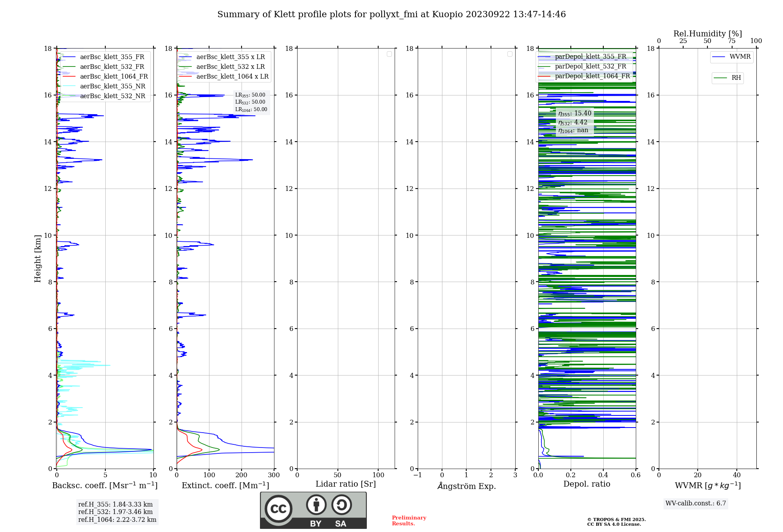Click the red Preliminary Results notice
Image resolution: width=783 pixels, height=532 pixels.
(409, 521)
